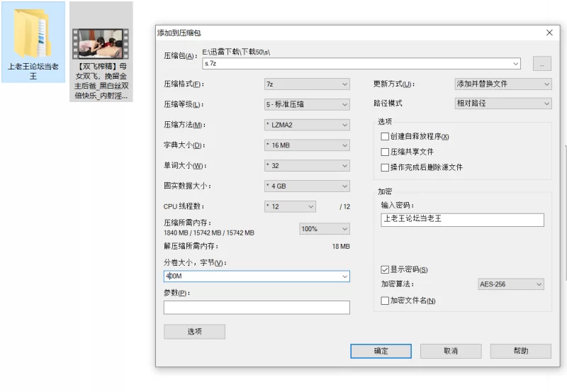Click the 18 MB decompression memory value
567x392 pixels.
341,247
